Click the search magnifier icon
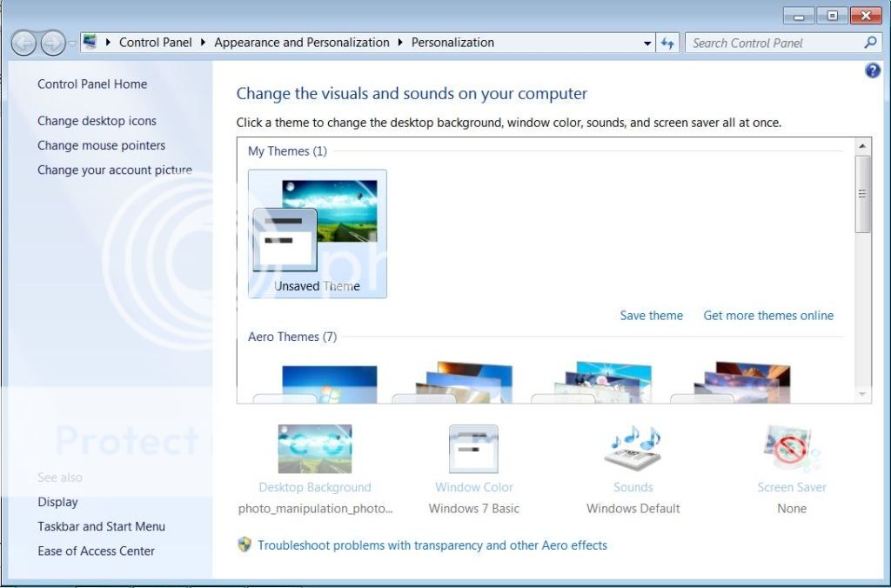The width and height of the screenshot is (891, 588). [870, 43]
